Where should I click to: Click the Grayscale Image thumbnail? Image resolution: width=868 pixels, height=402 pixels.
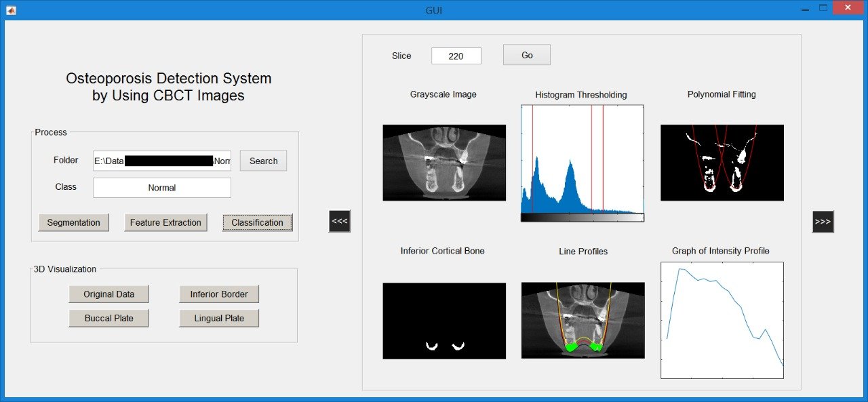tap(444, 163)
